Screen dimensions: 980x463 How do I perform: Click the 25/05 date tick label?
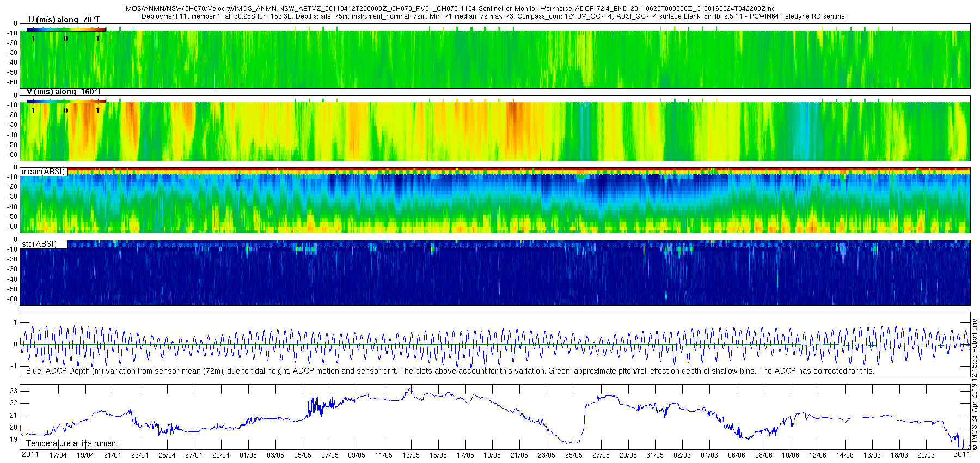click(574, 455)
